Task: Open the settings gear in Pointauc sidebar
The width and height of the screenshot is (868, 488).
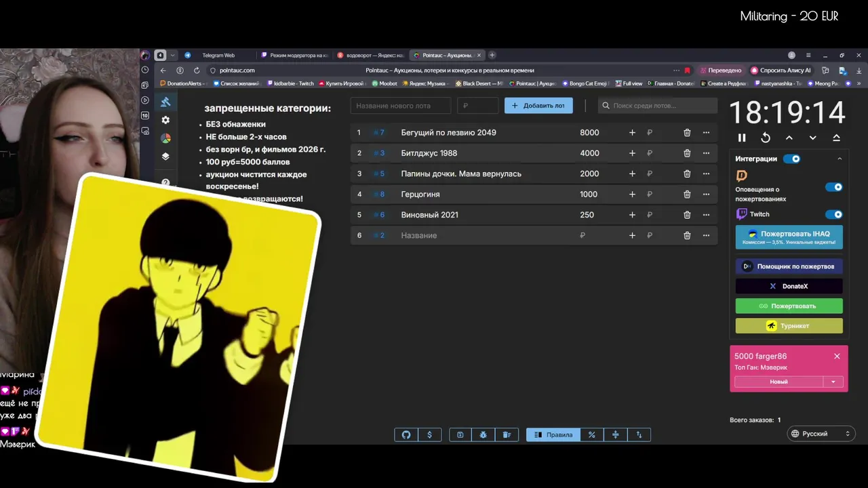Action: point(165,120)
